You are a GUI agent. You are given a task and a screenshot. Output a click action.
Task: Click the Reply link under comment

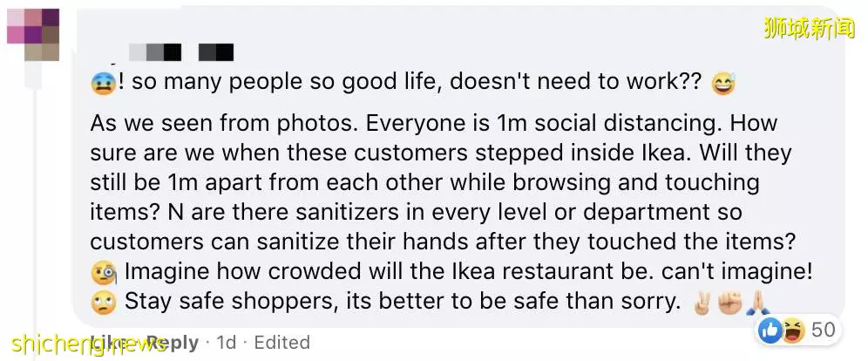171,344
